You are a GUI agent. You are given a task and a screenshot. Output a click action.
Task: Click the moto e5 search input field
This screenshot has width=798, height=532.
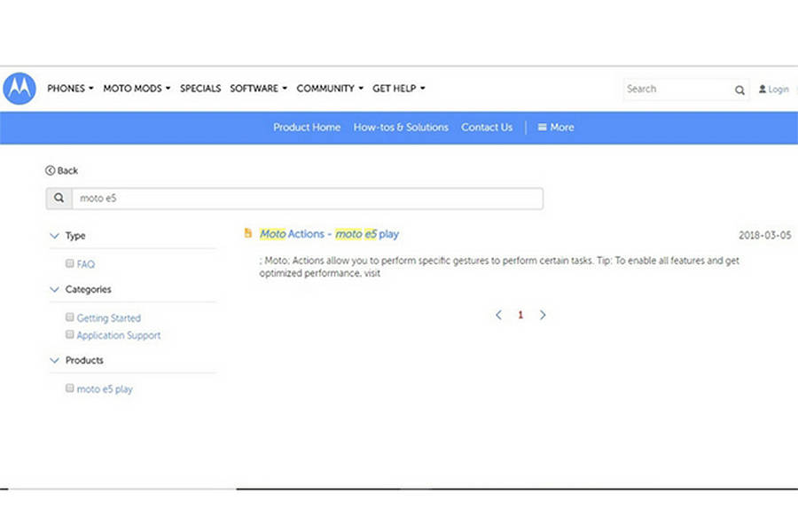point(307,199)
